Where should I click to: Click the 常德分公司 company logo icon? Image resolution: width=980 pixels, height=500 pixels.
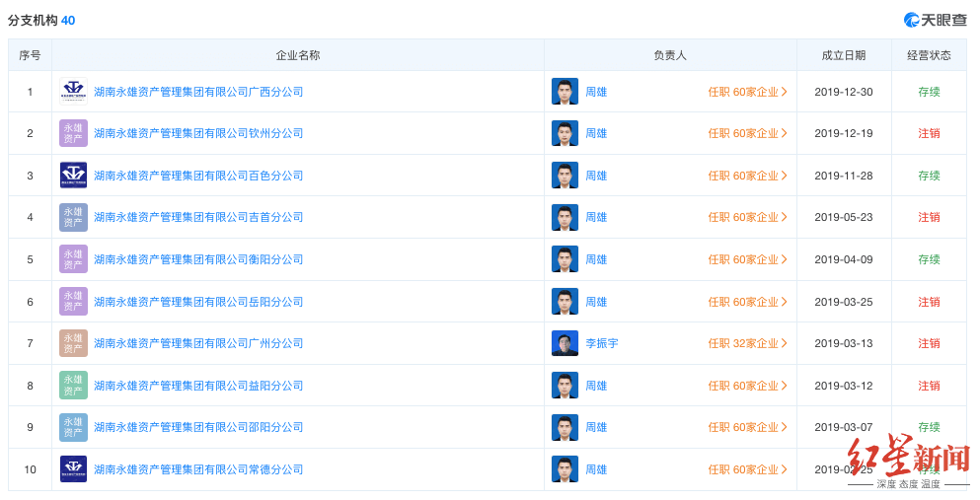tap(73, 469)
